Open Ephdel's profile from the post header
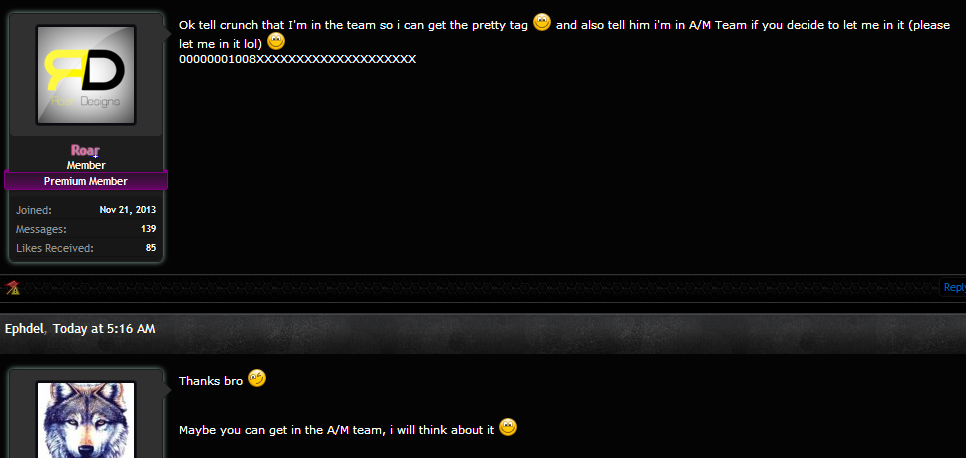 25,329
